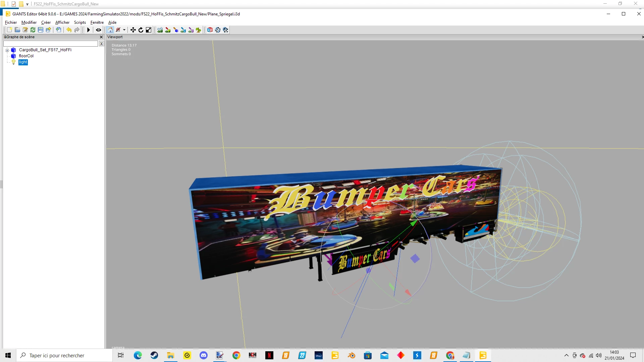Select the Move tool in the toolbar
The width and height of the screenshot is (644, 362).
(133, 30)
